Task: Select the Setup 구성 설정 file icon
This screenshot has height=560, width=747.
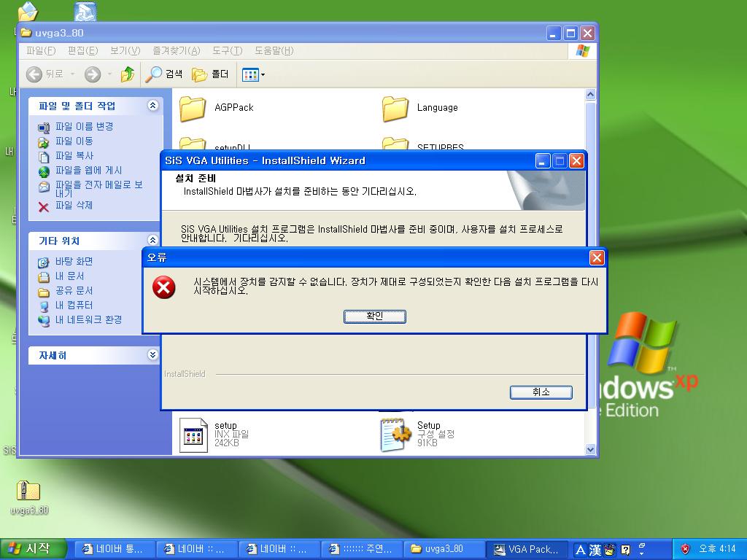Action: (395, 435)
